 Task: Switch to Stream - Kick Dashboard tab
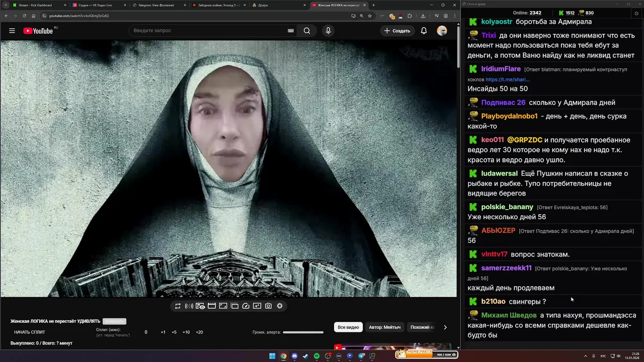tap(39, 5)
